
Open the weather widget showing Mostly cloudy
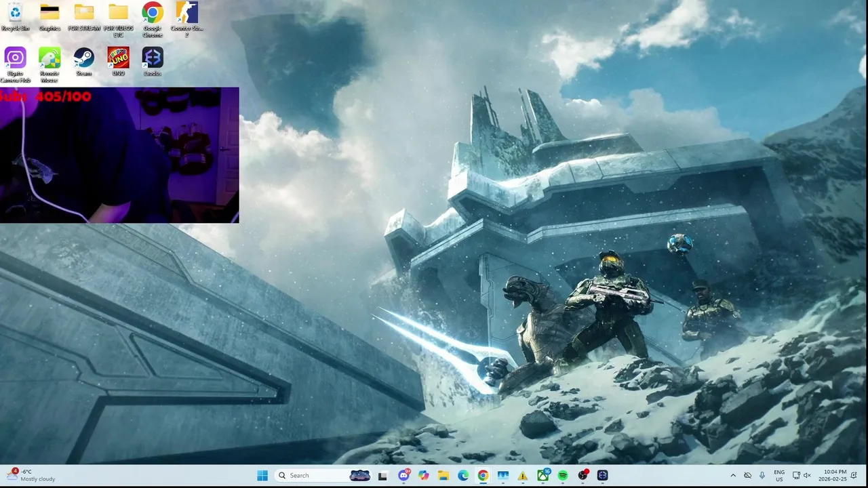(x=31, y=475)
